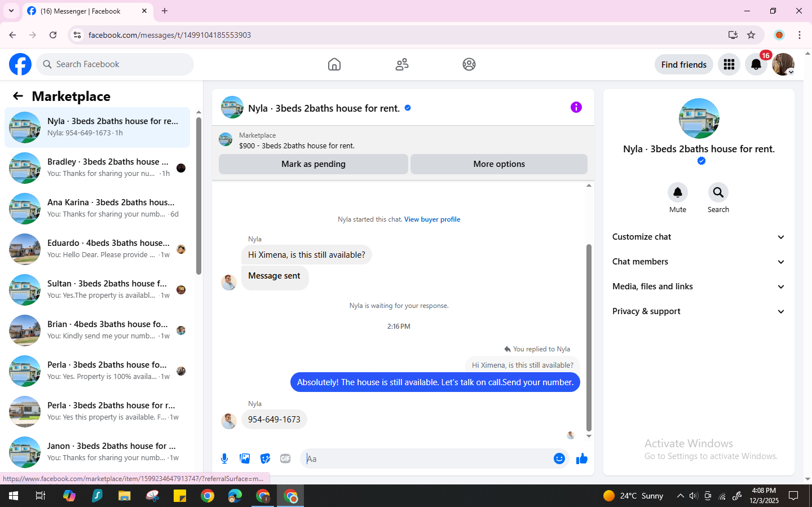Search in conversation using magnifier icon
This screenshot has width=812, height=507.
pyautogui.click(x=718, y=192)
